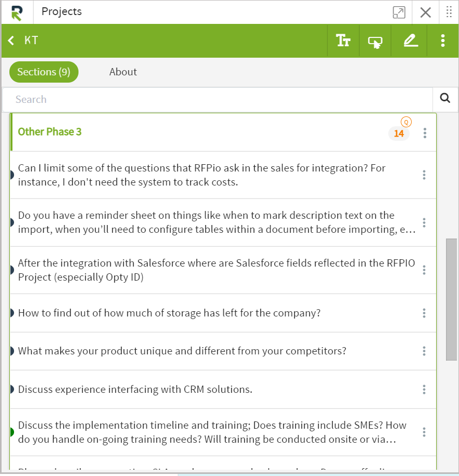Open options for the storage question
The image size is (459, 476).
coord(424,313)
